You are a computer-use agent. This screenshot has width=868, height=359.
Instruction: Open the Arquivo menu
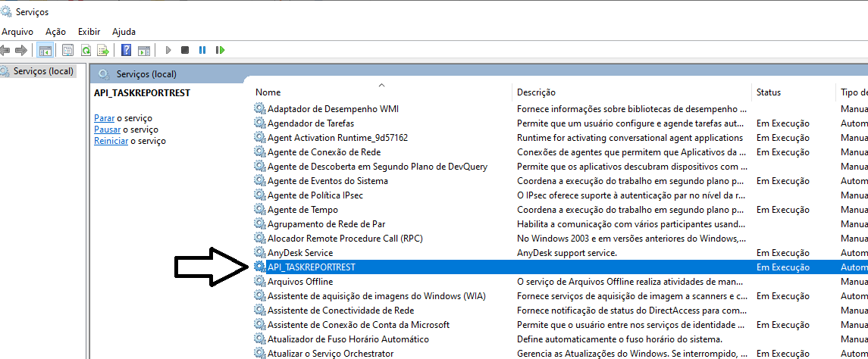pos(17,32)
